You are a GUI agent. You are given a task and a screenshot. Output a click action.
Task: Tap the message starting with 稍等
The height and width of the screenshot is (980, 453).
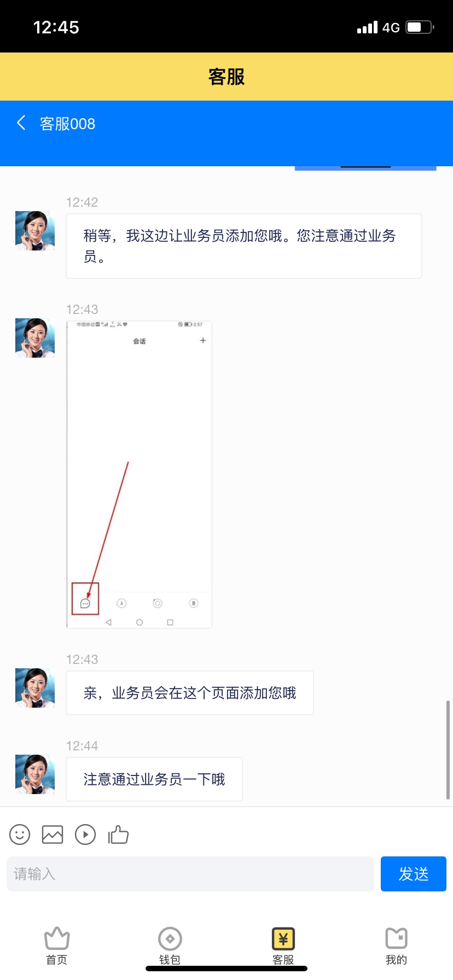pyautogui.click(x=244, y=246)
